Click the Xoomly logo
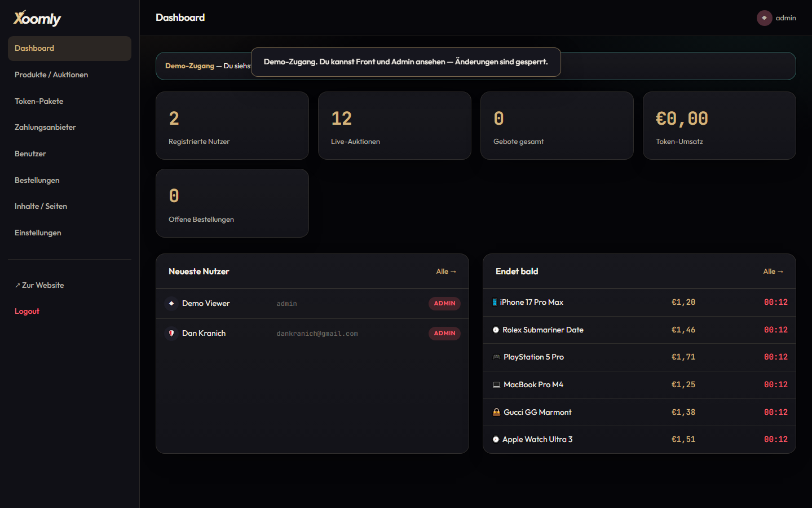 37,19
